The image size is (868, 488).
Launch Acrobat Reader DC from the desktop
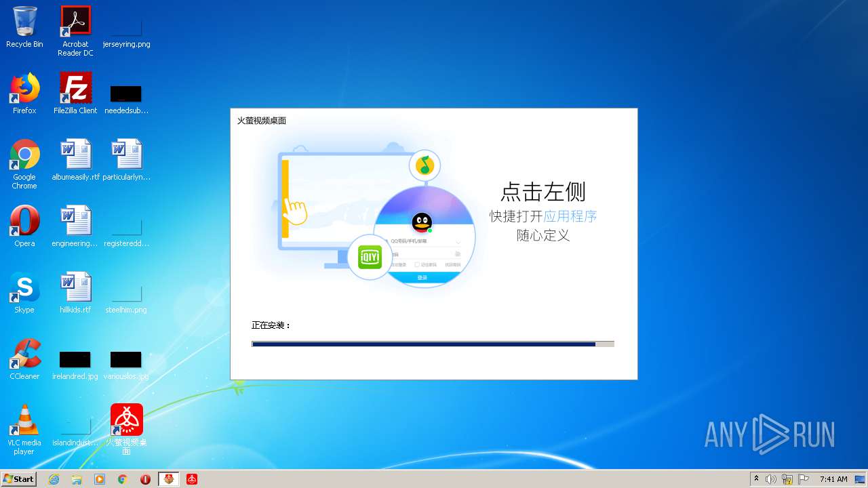click(x=75, y=31)
